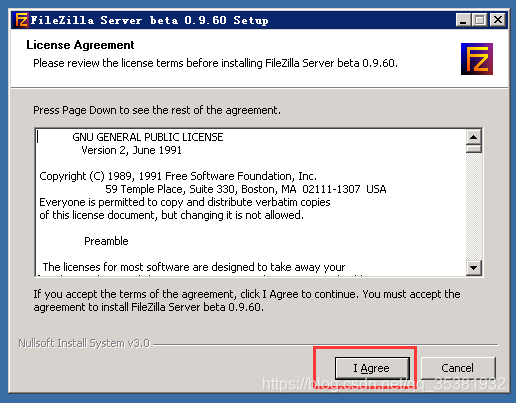Click the GNU GENERAL PUBLIC LICENSE line
The image size is (516, 403).
pyautogui.click(x=148, y=137)
